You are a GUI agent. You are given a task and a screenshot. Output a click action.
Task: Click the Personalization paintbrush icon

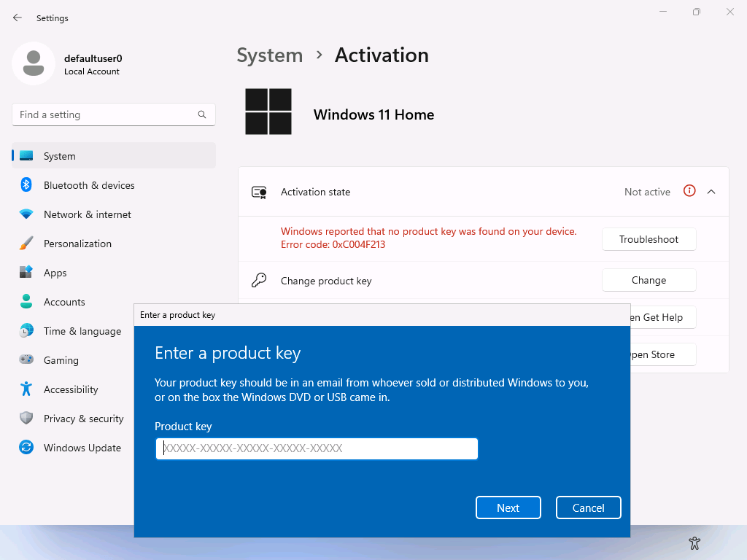26,244
